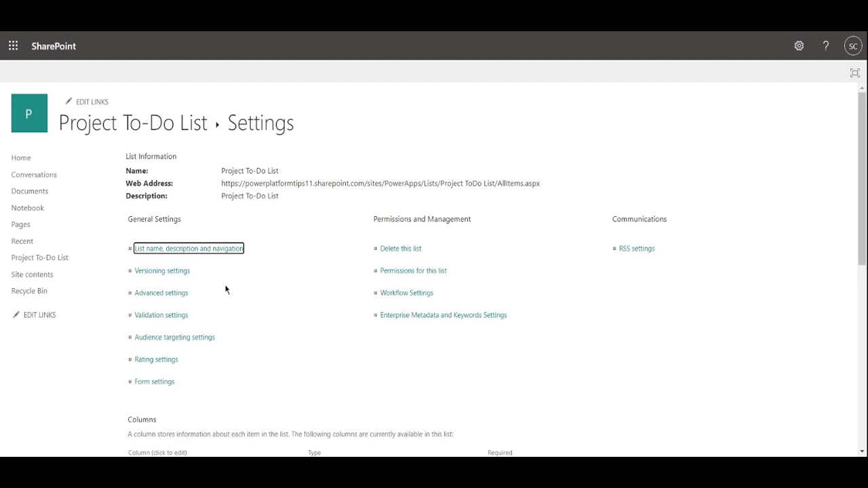Open Advanced settings
Screen dimensions: 868x488
click(161, 293)
